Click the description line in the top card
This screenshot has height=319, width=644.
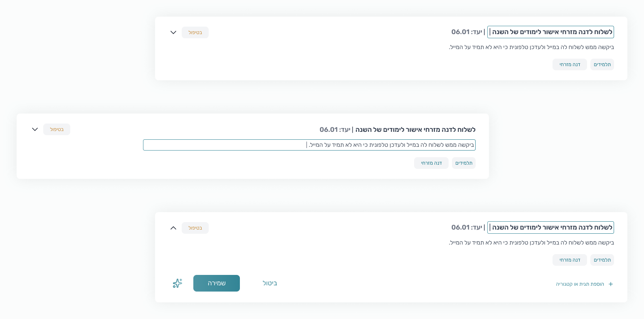click(x=531, y=47)
